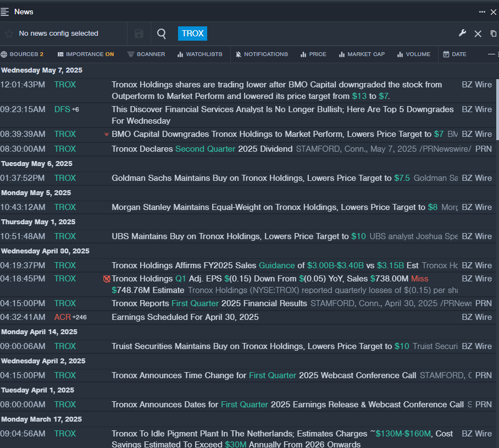Star the news config as favorite
Image resolution: width=499 pixels, height=448 pixels.
point(9,34)
